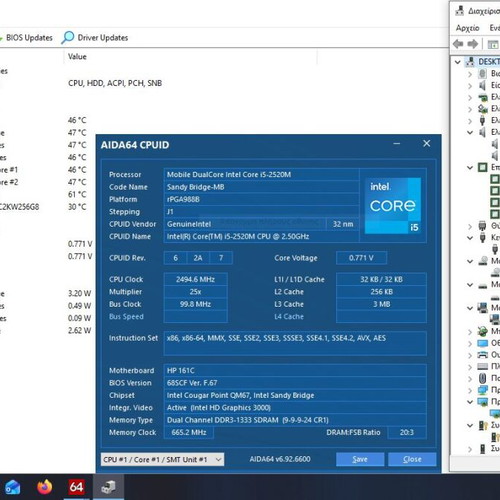Click the 61 °C temperature value
Screen dimensions: 500x500
pos(77,194)
